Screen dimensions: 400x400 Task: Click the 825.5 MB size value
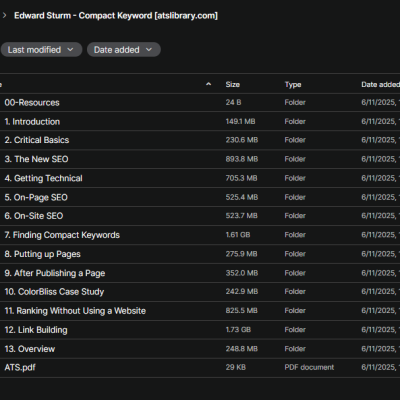click(241, 311)
